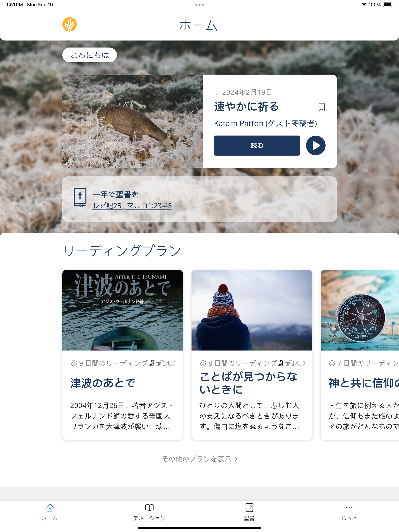Select the 津波のあとで plan title
The height and width of the screenshot is (532, 399).
click(103, 383)
